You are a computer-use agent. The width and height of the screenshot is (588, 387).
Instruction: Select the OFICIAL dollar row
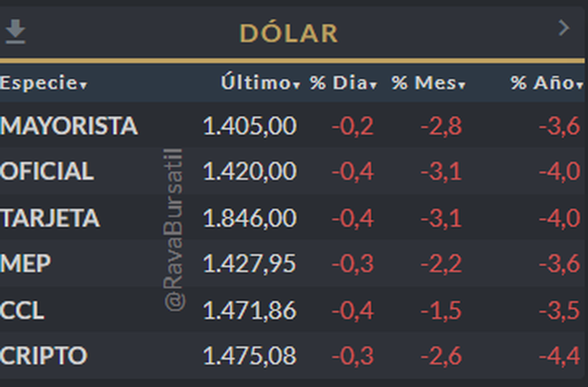pyautogui.click(x=47, y=171)
